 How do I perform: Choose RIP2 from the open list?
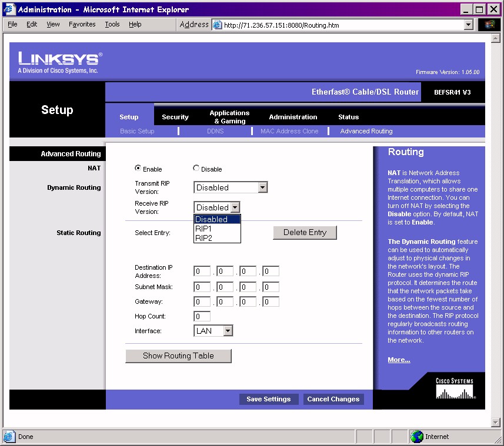coord(217,238)
